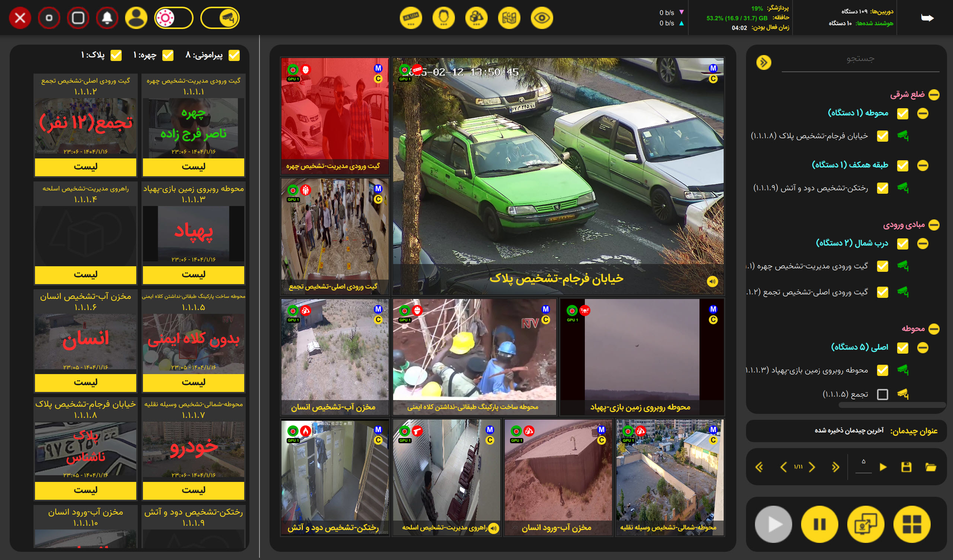This screenshot has height=560, width=953.
Task: Go to next layout page arrow
Action: 812,467
